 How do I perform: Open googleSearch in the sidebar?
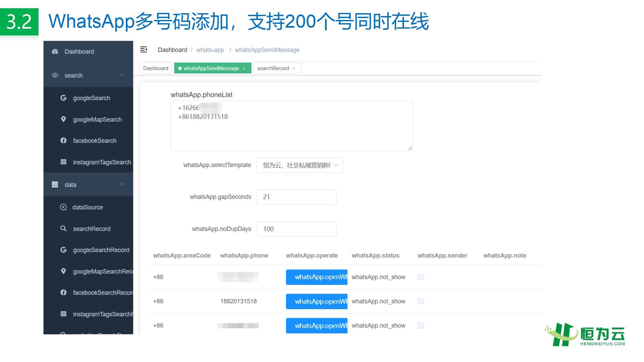(x=88, y=98)
